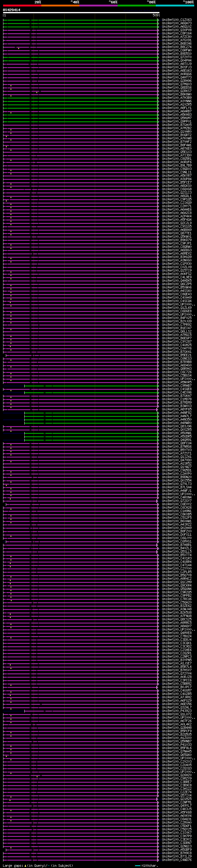
Task: Choose hit UniRef100_Q72VT0
Action: pyautogui.click(x=177, y=57)
